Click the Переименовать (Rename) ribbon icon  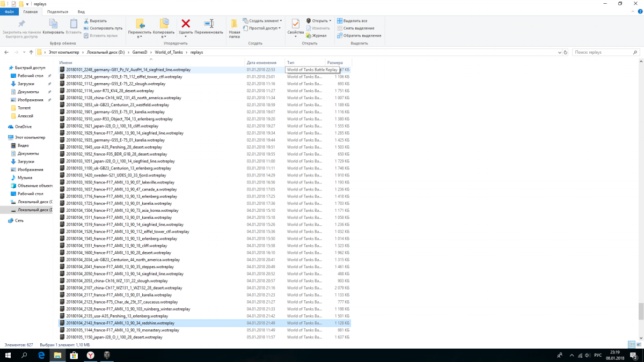click(209, 24)
